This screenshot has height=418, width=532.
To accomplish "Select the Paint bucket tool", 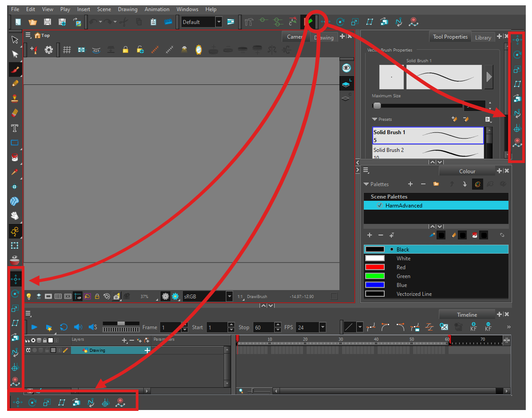I will pyautogui.click(x=15, y=157).
